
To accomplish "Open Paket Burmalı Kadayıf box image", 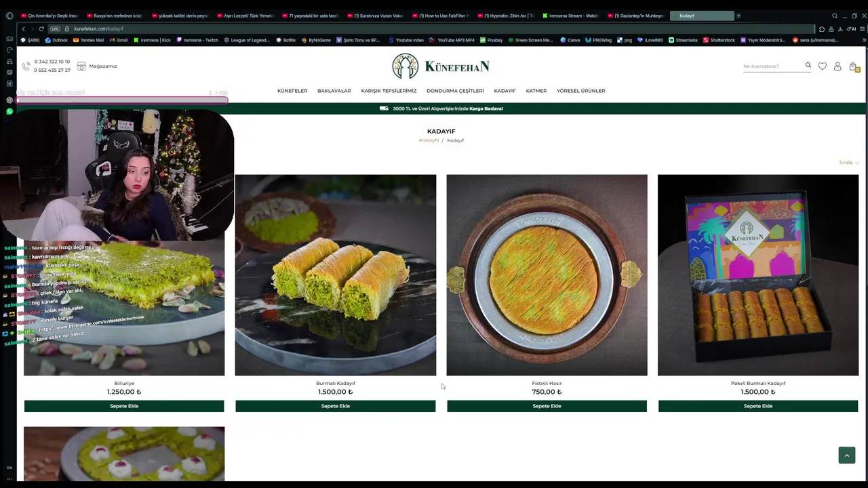I will pyautogui.click(x=758, y=275).
